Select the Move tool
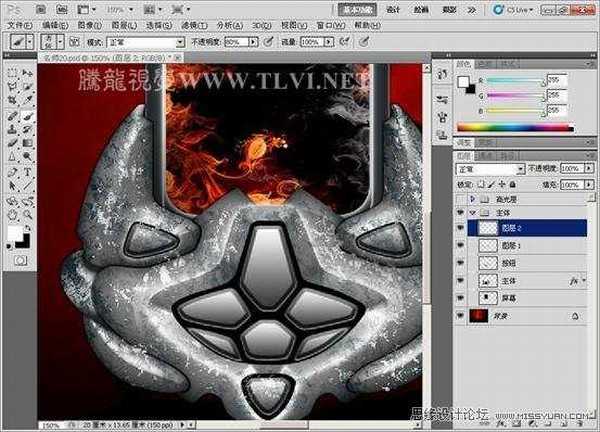The width and height of the screenshot is (600, 432). pyautogui.click(x=27, y=72)
